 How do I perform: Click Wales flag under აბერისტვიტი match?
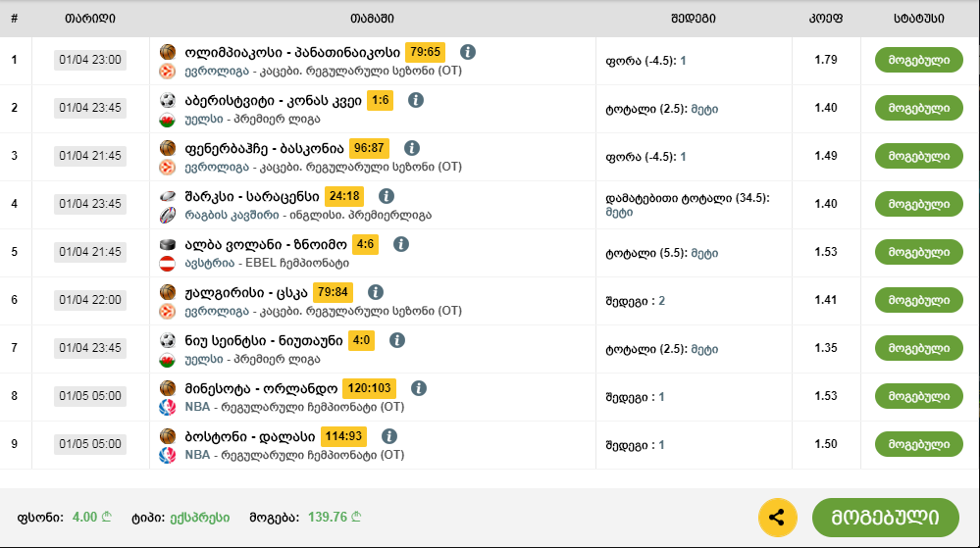168,120
